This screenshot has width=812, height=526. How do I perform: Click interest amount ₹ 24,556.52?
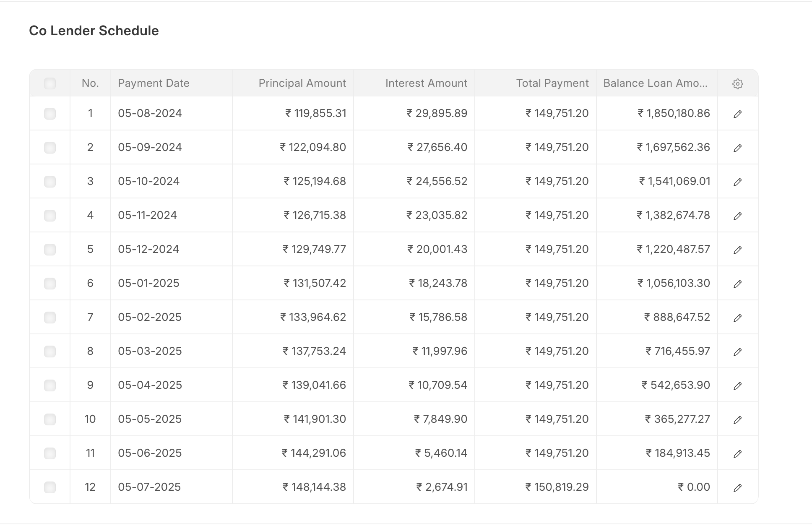[437, 181]
